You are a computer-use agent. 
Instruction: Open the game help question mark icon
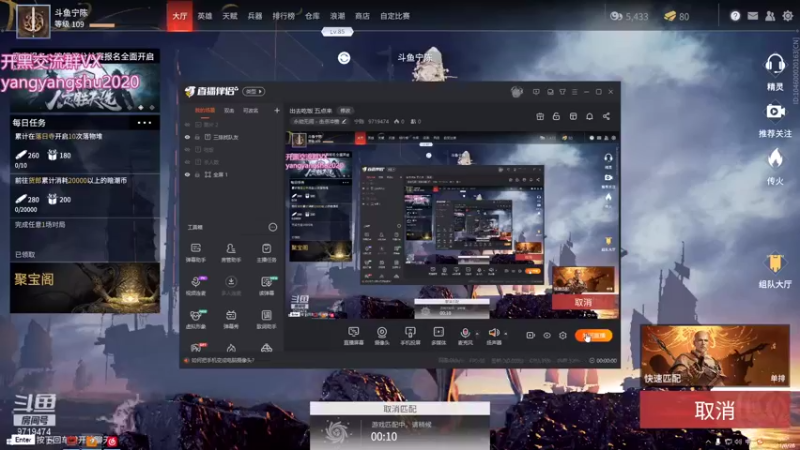[x=735, y=16]
